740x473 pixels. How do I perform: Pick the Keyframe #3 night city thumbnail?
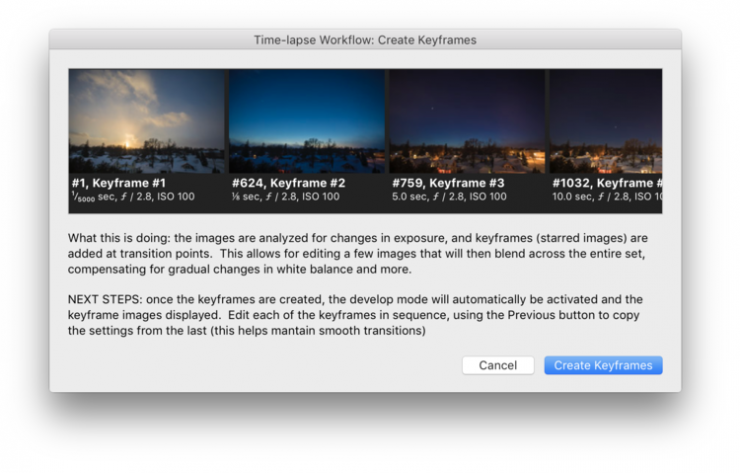pyautogui.click(x=467, y=121)
